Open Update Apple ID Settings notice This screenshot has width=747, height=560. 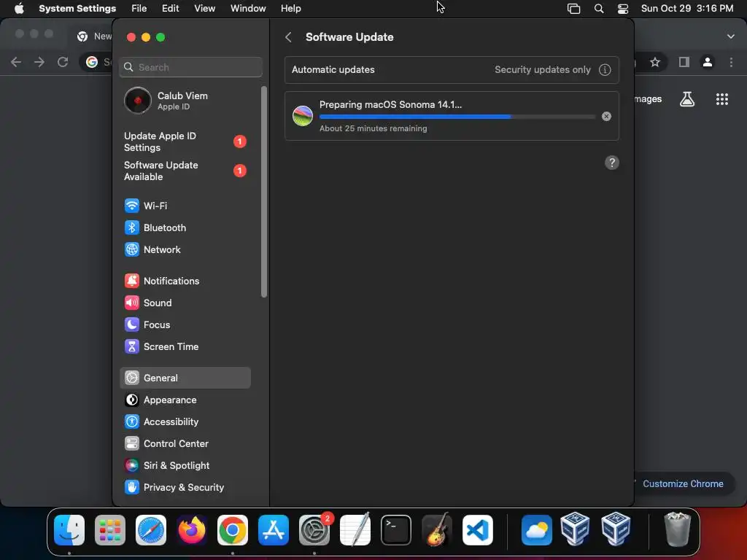(185, 142)
